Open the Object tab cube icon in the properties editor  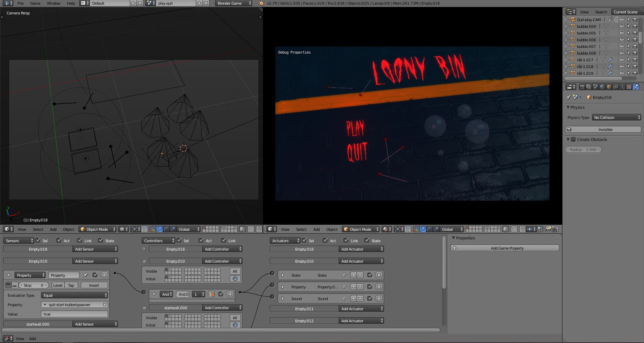click(609, 87)
